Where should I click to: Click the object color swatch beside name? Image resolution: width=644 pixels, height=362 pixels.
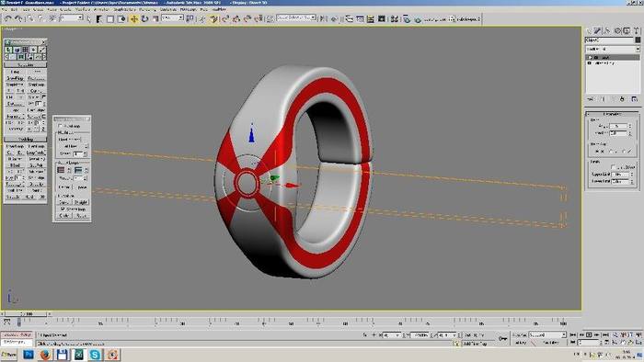tap(638, 40)
